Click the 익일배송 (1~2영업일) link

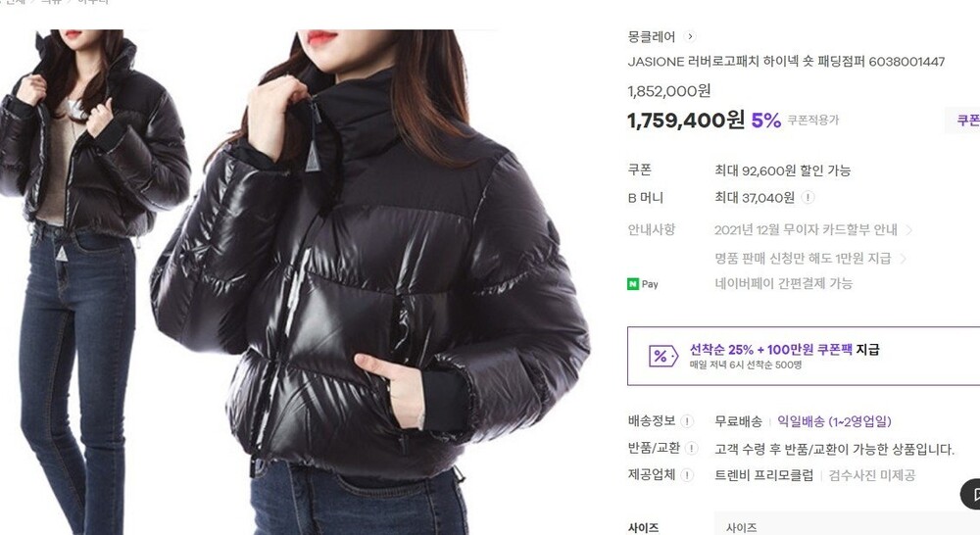834,421
